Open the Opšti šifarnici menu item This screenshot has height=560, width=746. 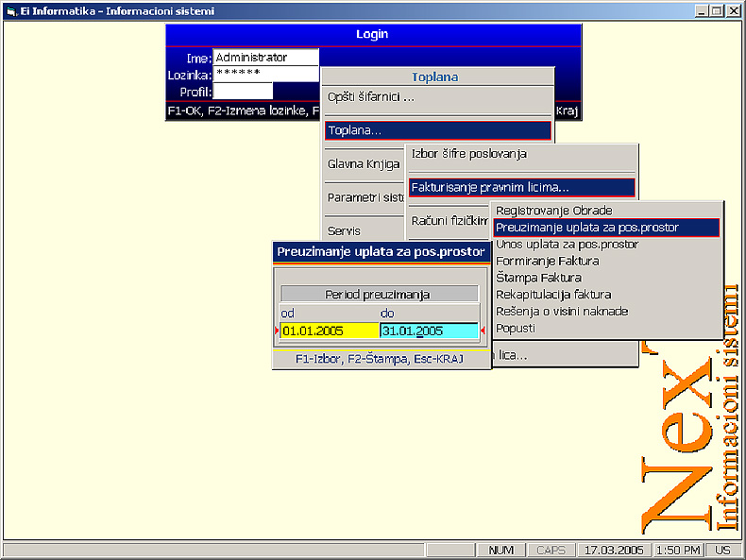(370, 97)
